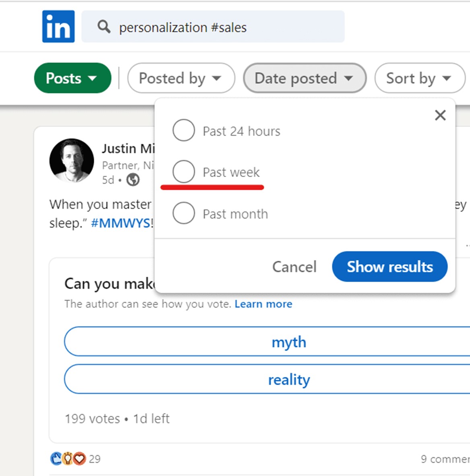
Task: Select the Past month radio button
Action: 183,213
